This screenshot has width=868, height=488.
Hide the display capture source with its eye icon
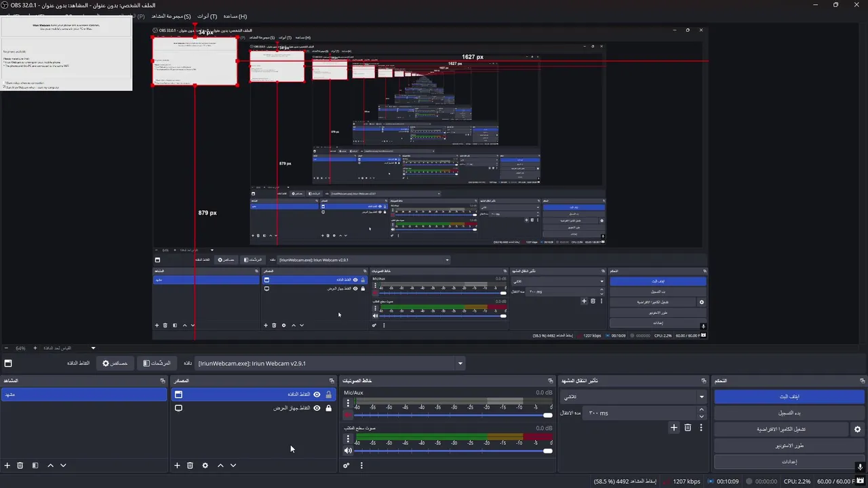(317, 408)
